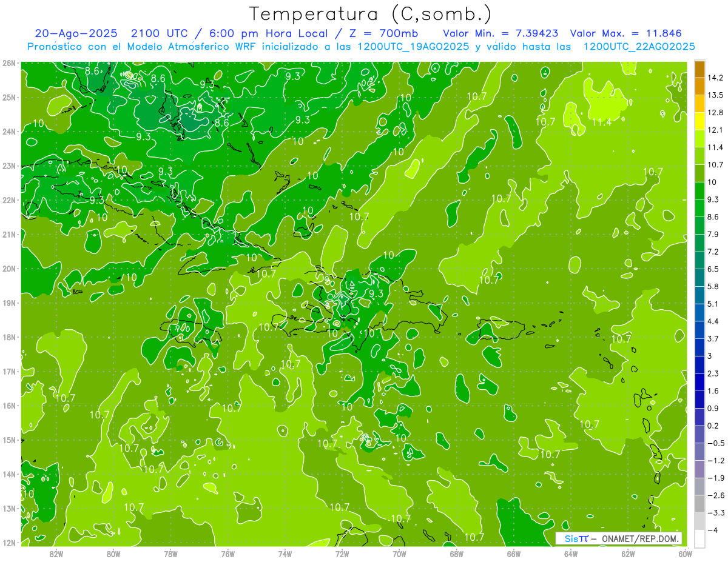This screenshot has width=728, height=562.
Task: Click the 62W longitude axis label
Action: point(628,554)
